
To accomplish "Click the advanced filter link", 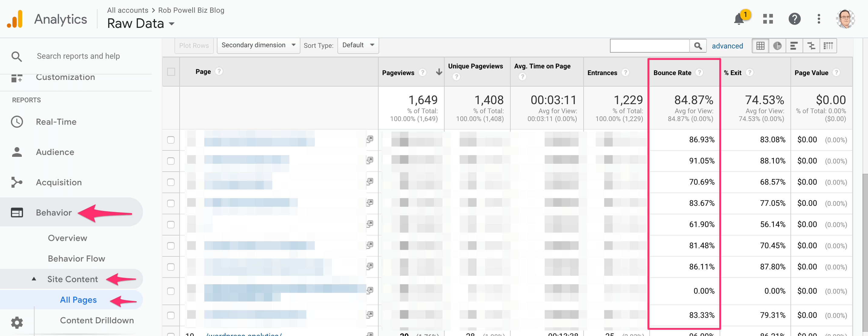I will pyautogui.click(x=728, y=45).
